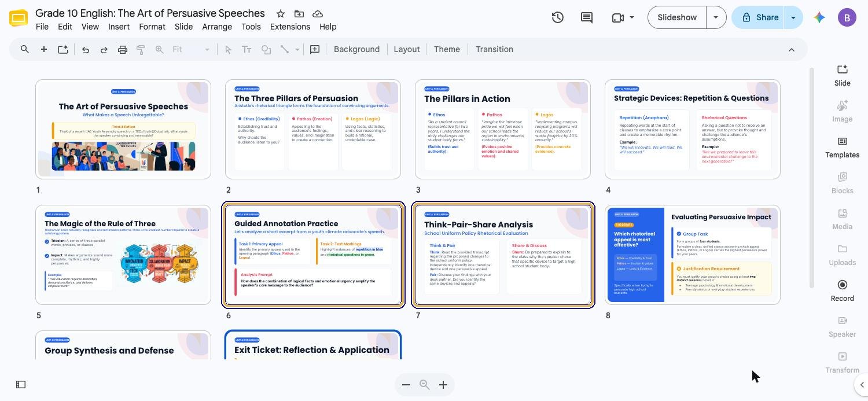Select slide 1 The Art of Persuasive Speeches
868x401 pixels.
pos(123,129)
